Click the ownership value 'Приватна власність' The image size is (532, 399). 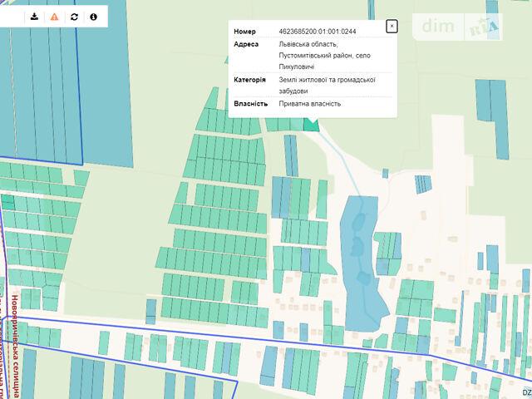click(310, 104)
